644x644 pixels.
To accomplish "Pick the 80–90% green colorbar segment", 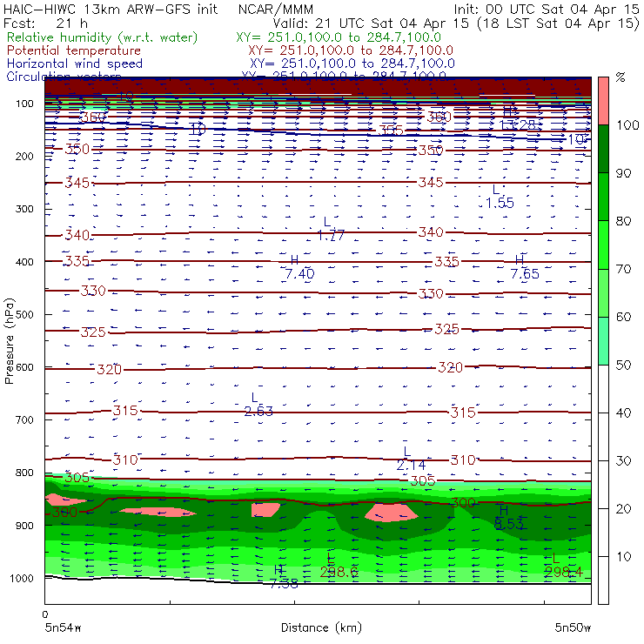I will (603, 197).
